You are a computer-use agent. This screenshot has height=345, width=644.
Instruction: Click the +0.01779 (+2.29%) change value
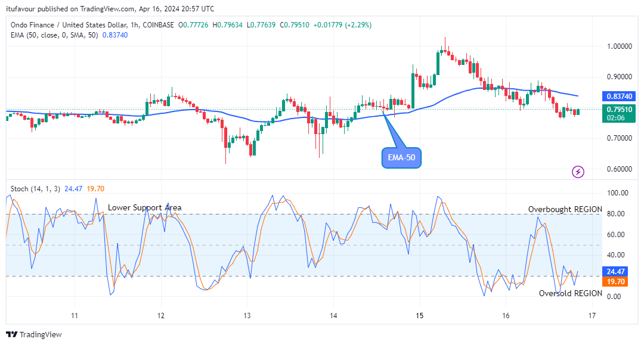click(x=342, y=25)
